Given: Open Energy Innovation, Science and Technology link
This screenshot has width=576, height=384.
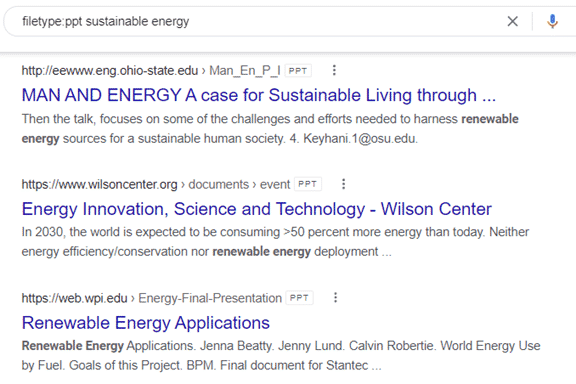Looking at the screenshot, I should coord(256,209).
